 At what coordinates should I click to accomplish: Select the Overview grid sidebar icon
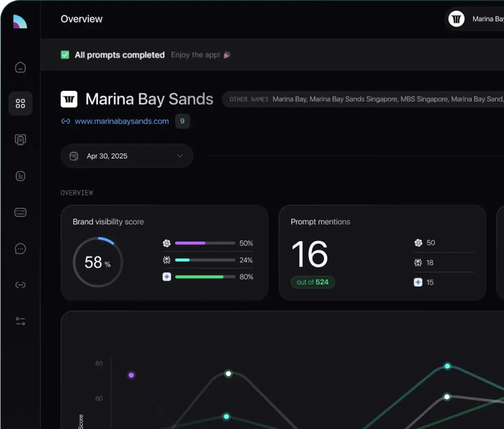[x=20, y=104]
